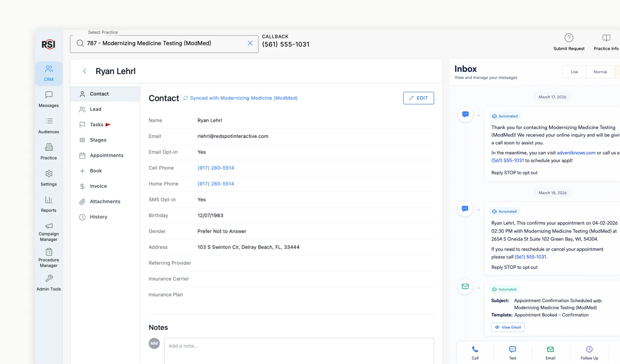
Task: Call Cell Phone (917) 280-5514
Action: click(x=216, y=168)
